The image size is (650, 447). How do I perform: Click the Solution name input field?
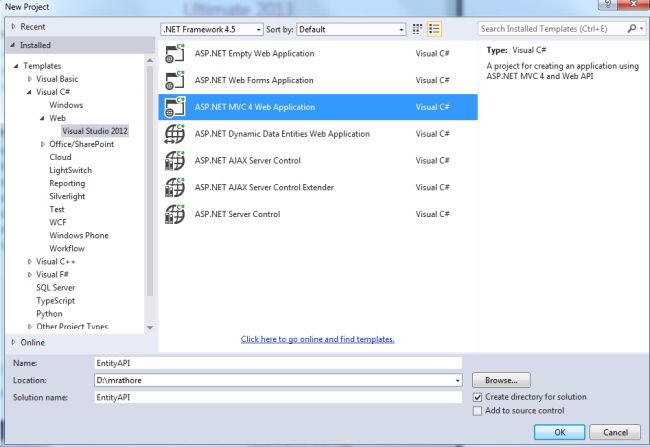click(278, 397)
